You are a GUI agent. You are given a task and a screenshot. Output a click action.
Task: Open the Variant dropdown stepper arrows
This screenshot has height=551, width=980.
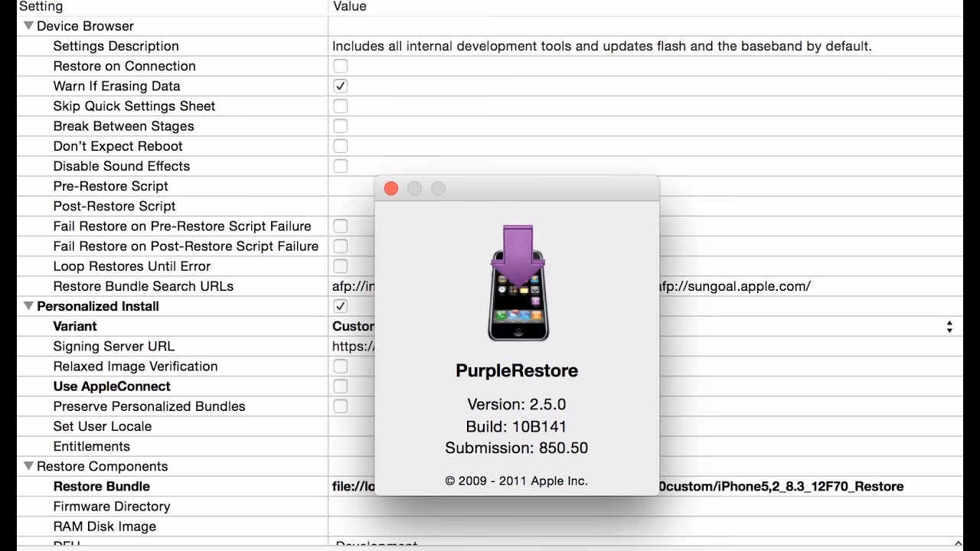(x=949, y=327)
